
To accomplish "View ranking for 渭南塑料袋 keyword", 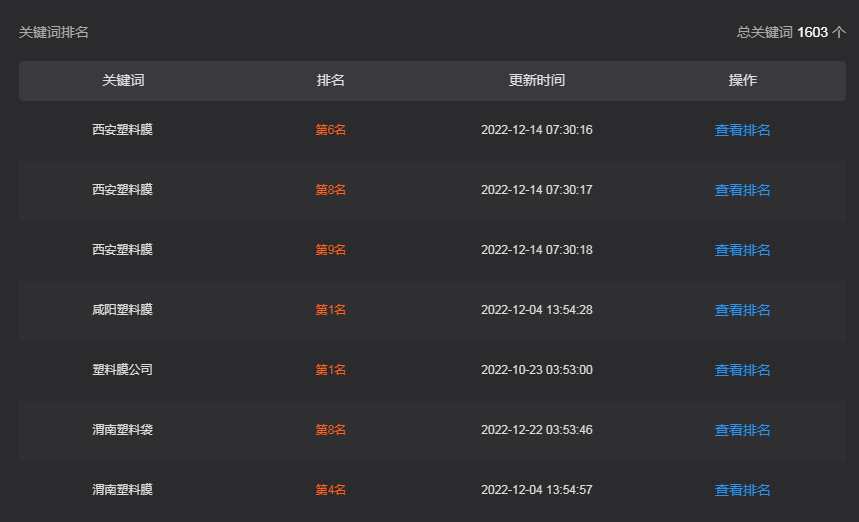I will [742, 430].
